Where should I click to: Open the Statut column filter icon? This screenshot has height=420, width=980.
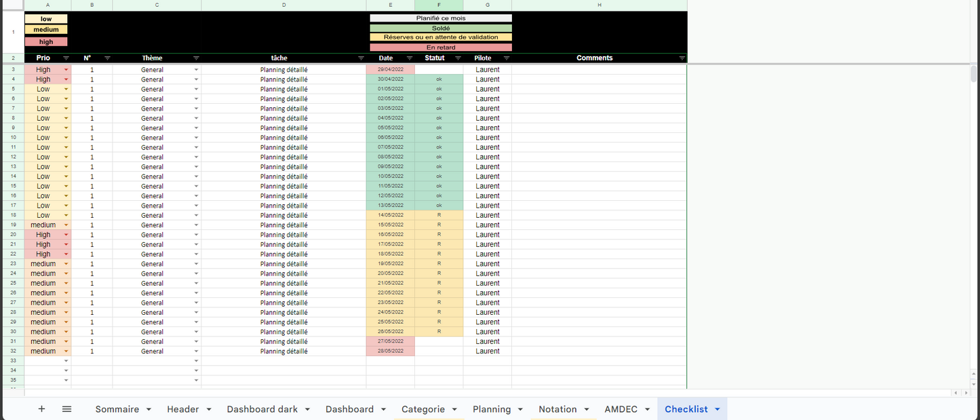(x=458, y=58)
